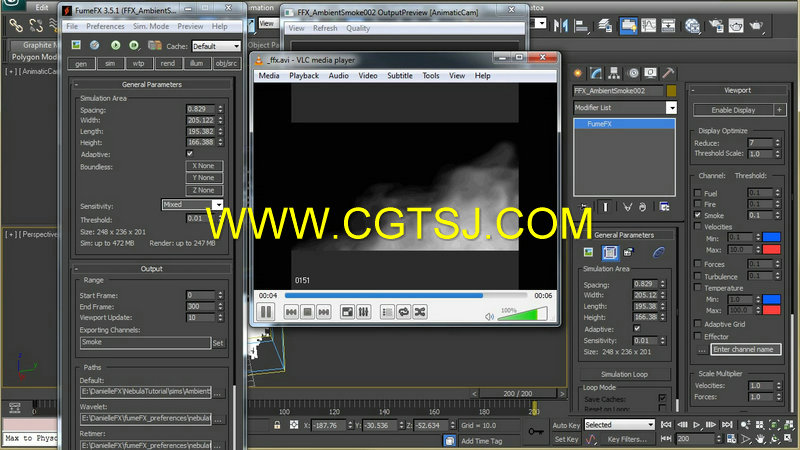Switch to FumeFX sim tab
The height and width of the screenshot is (450, 800).
pos(110,64)
